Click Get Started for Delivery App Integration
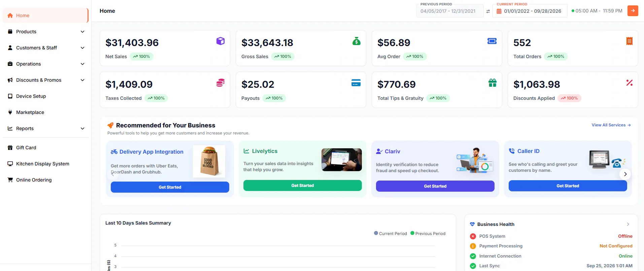 170,187
